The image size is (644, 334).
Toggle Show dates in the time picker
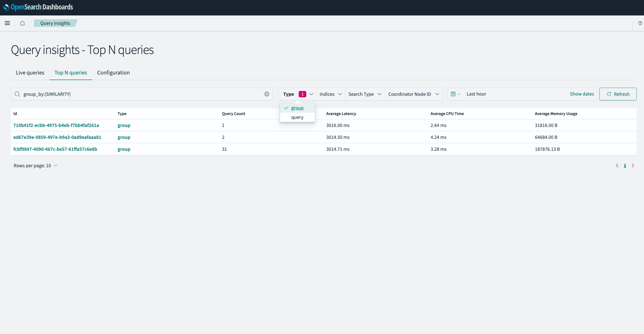point(582,94)
